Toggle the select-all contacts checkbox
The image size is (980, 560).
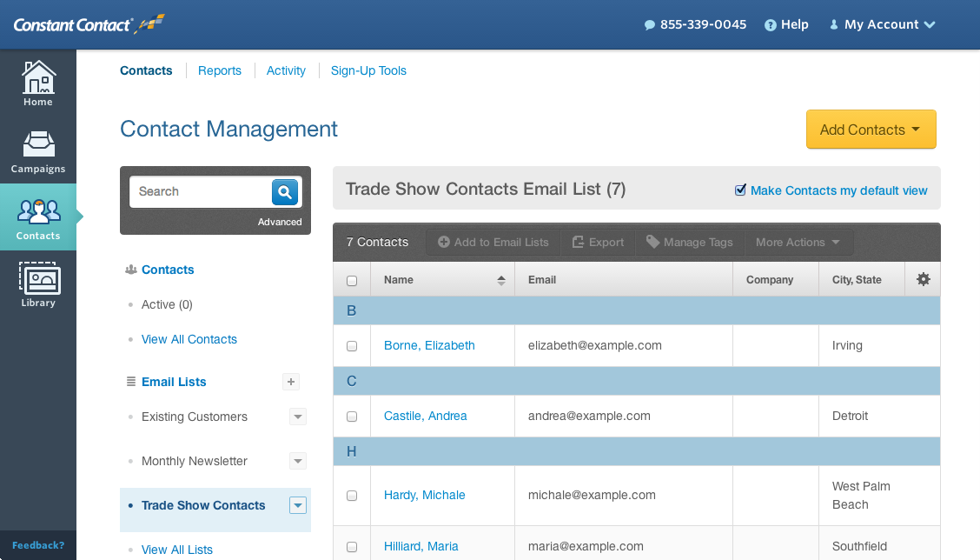point(352,280)
